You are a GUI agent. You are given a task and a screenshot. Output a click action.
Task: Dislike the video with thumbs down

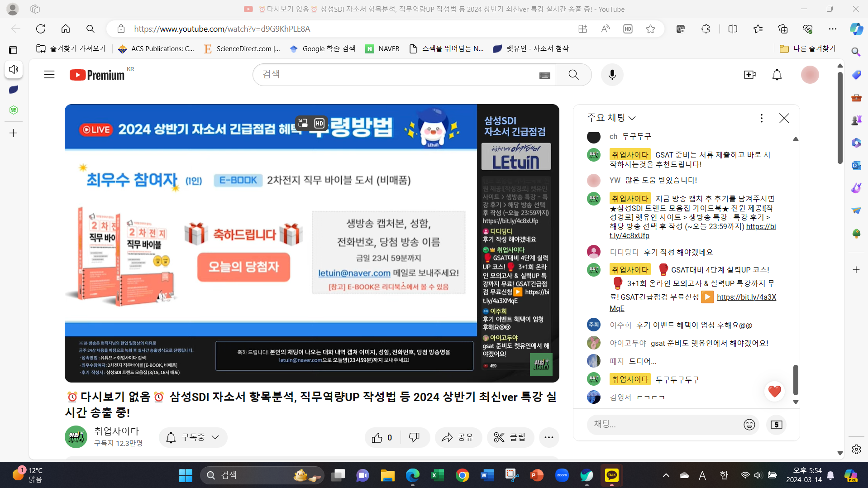(x=414, y=437)
